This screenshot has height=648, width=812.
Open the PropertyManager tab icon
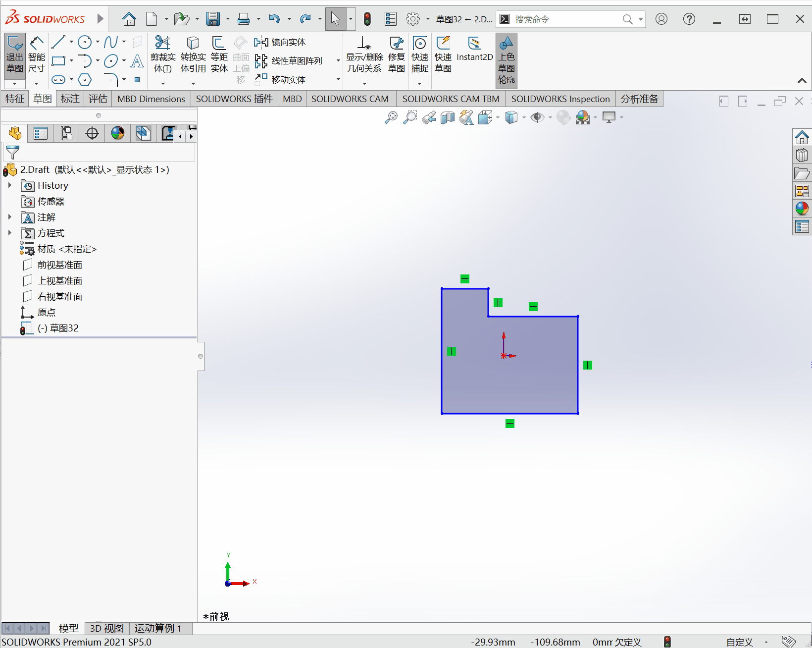pos(41,133)
